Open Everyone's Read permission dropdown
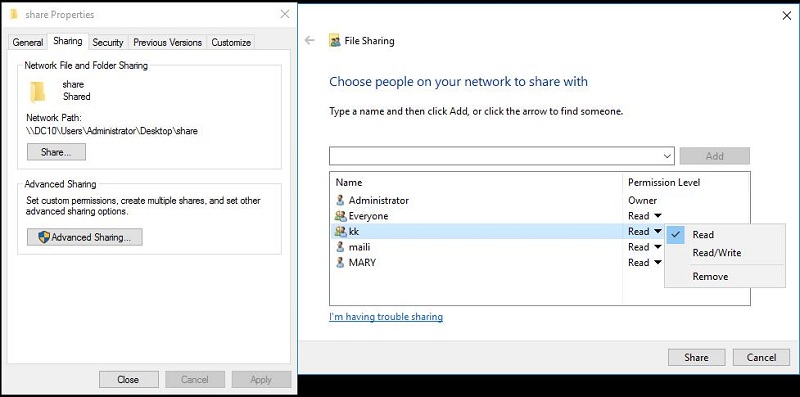 pyautogui.click(x=645, y=216)
